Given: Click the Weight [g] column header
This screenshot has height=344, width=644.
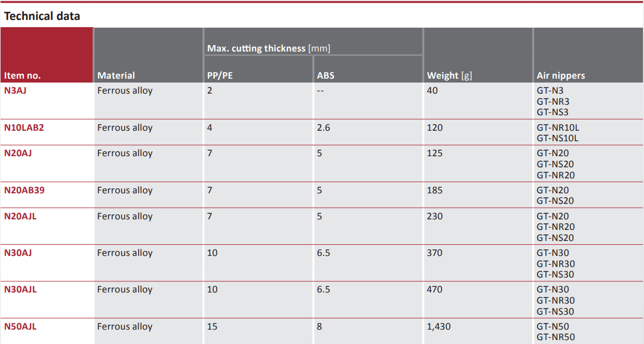Looking at the screenshot, I should click(449, 75).
